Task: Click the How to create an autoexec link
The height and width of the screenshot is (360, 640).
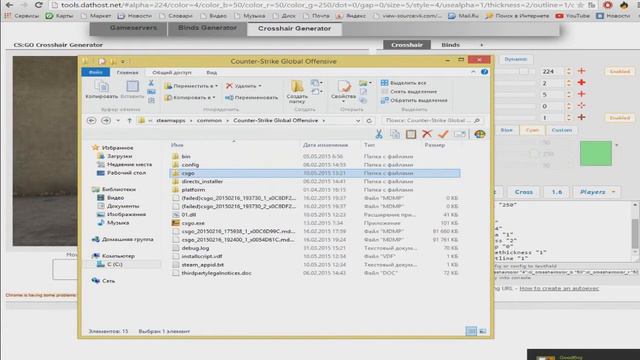Action: click(559, 288)
